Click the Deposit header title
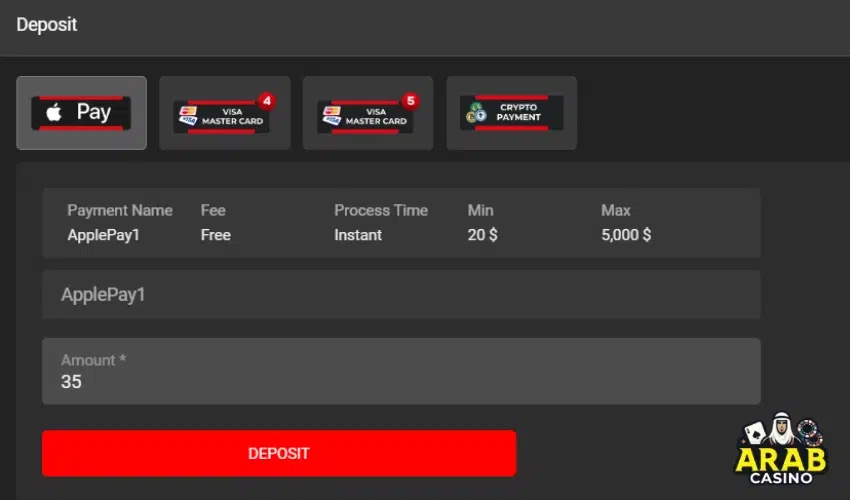 pyautogui.click(x=47, y=24)
